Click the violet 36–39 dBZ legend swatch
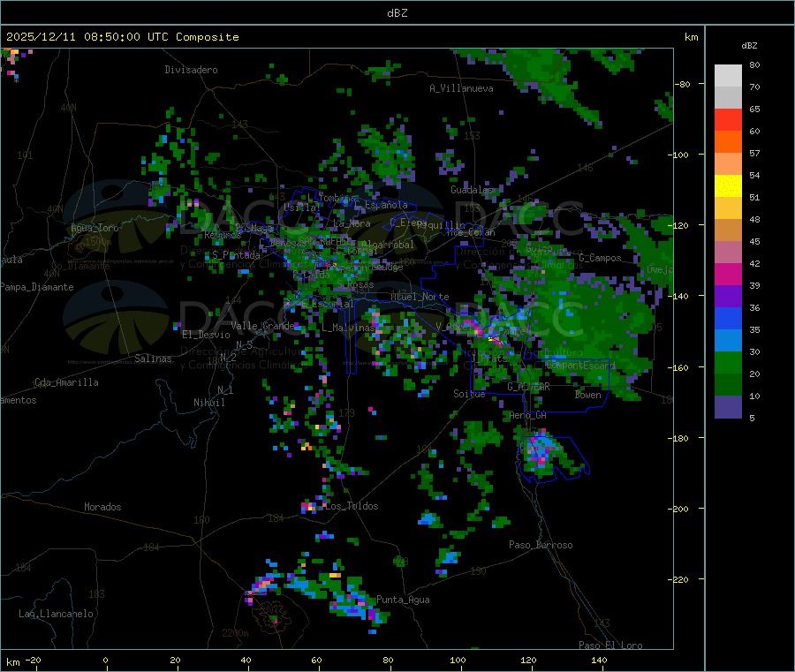 [728, 297]
